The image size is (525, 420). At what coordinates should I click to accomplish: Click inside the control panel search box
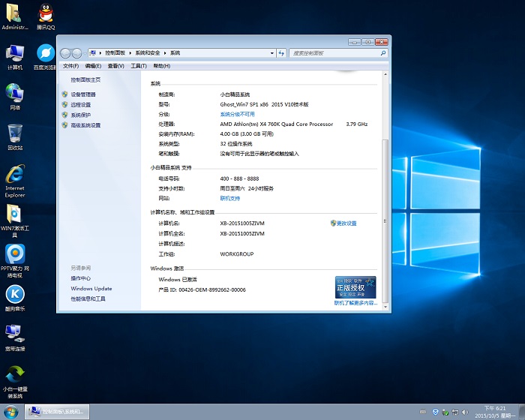(334, 53)
